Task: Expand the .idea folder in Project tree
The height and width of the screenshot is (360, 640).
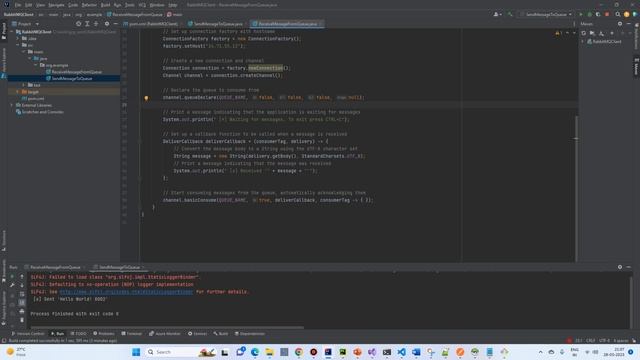Action: coord(18,38)
